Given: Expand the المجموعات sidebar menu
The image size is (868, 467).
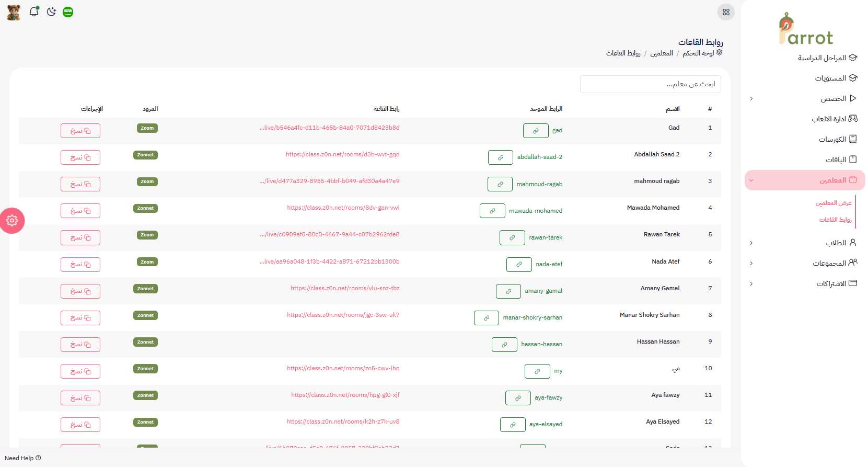Looking at the screenshot, I should tap(805, 263).
